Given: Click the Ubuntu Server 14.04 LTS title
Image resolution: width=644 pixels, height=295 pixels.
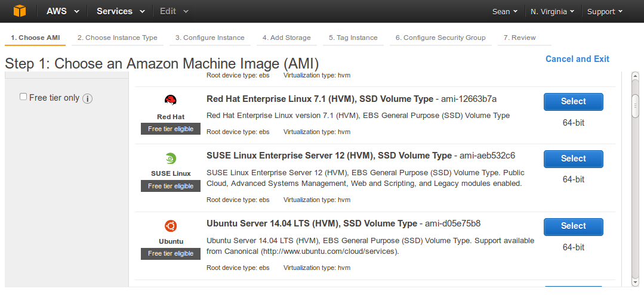Looking at the screenshot, I should coord(312,223).
